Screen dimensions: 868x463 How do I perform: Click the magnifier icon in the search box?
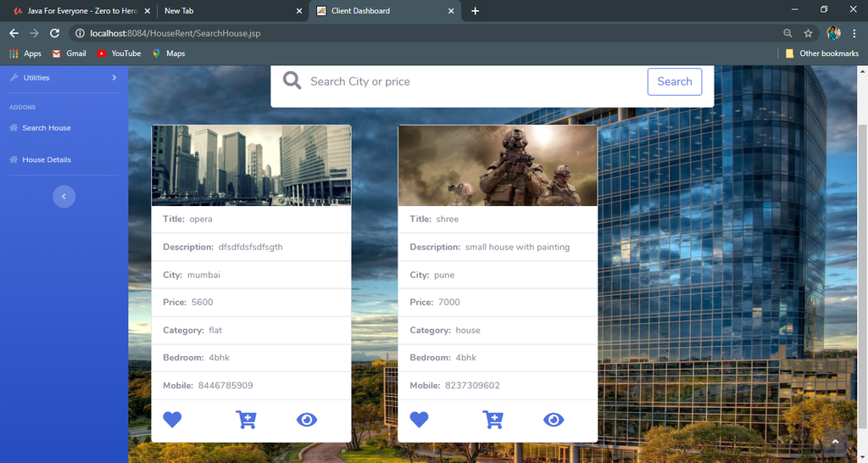click(x=292, y=81)
